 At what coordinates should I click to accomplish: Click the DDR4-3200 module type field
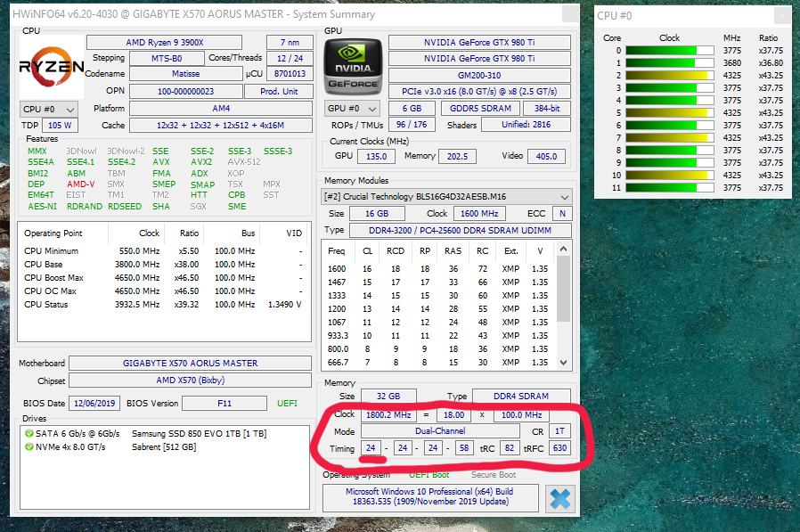[461, 230]
